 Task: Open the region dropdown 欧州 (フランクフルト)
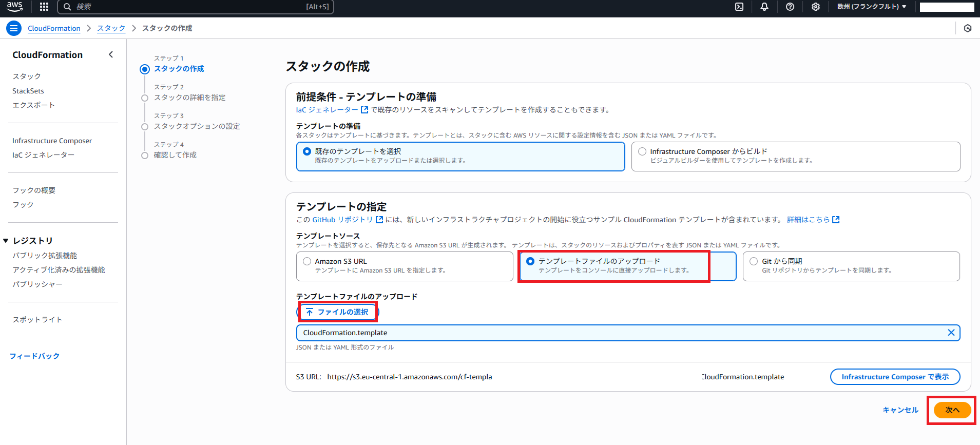[872, 7]
